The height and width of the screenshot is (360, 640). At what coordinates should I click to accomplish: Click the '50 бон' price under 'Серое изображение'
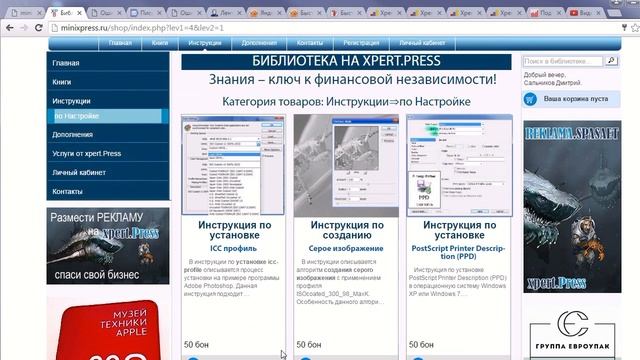(309, 345)
